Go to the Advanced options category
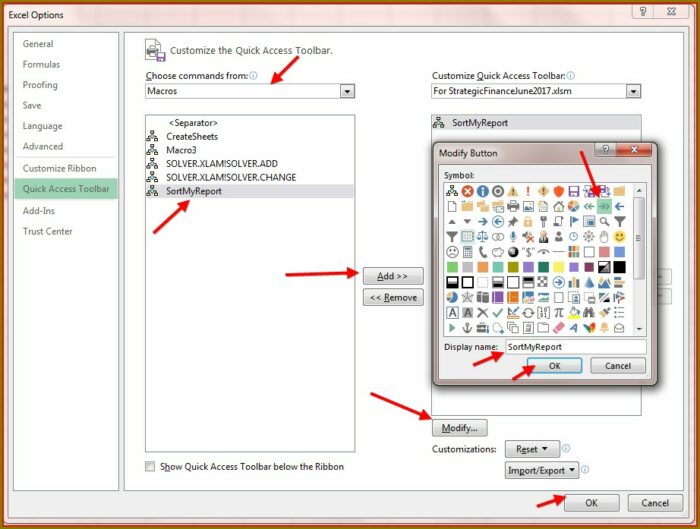700x529 pixels. (x=43, y=146)
